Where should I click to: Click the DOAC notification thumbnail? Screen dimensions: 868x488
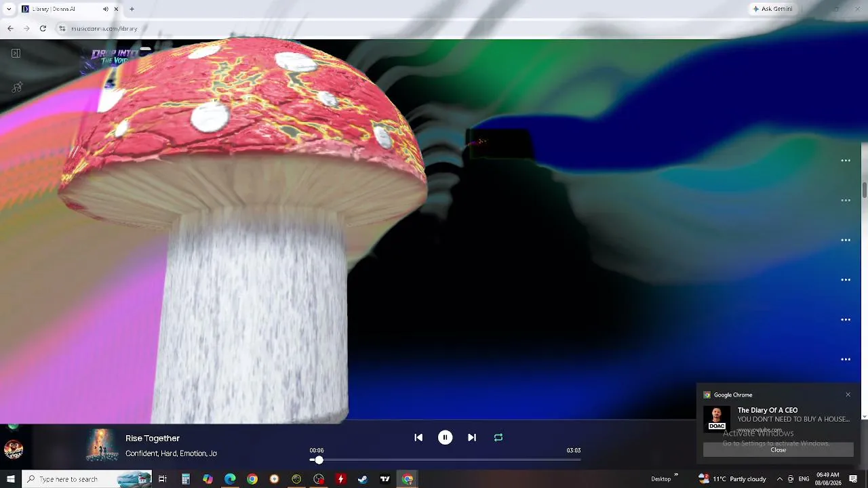(x=717, y=418)
